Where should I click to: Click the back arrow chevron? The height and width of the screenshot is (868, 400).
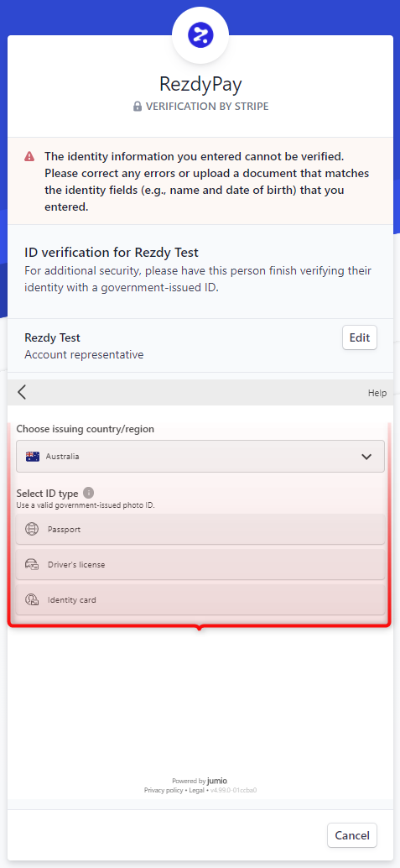point(22,393)
